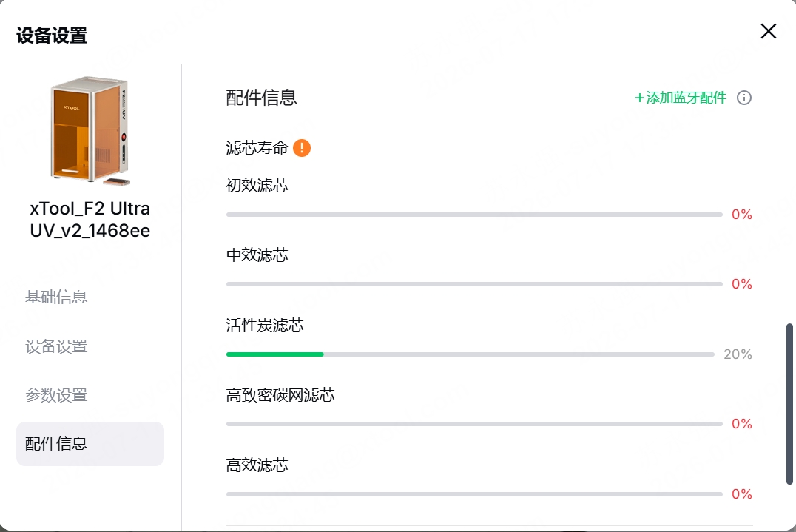Click the green 活性炭滤芯 progress bar

[x=470, y=354]
